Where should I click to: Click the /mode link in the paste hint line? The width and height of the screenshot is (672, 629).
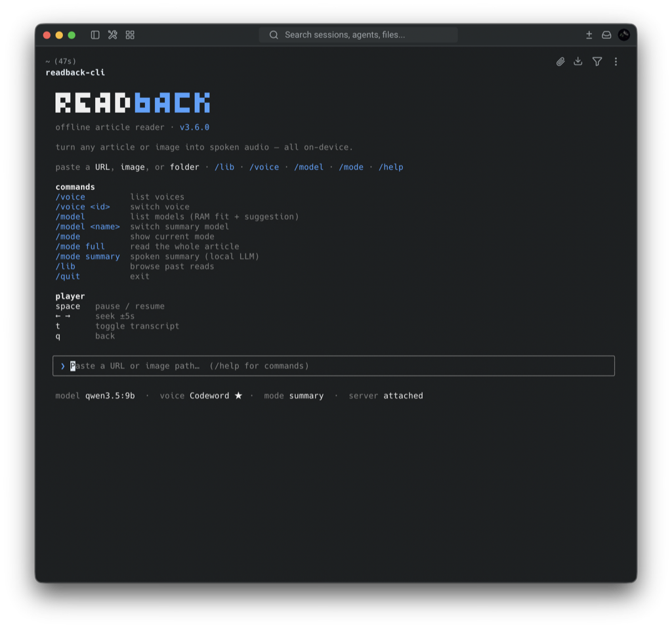(351, 167)
